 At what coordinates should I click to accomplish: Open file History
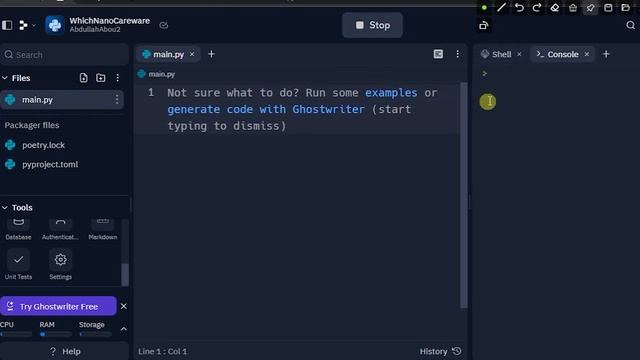point(440,351)
